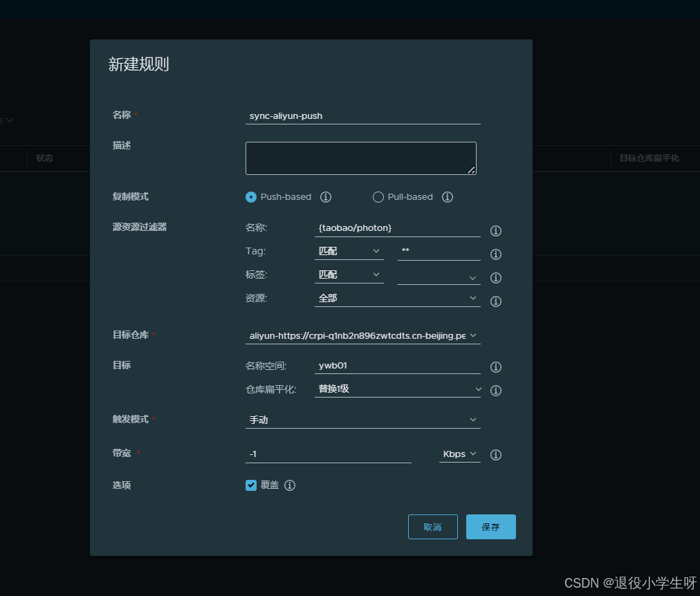The height and width of the screenshot is (596, 700).
Task: Click the Pull-based info icon
Action: coord(448,197)
